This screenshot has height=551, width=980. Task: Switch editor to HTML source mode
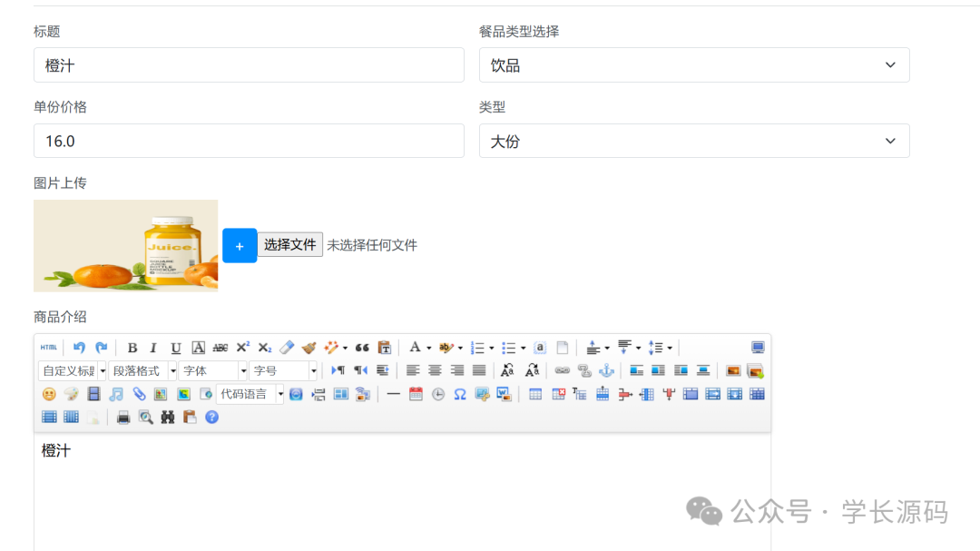[49, 347]
